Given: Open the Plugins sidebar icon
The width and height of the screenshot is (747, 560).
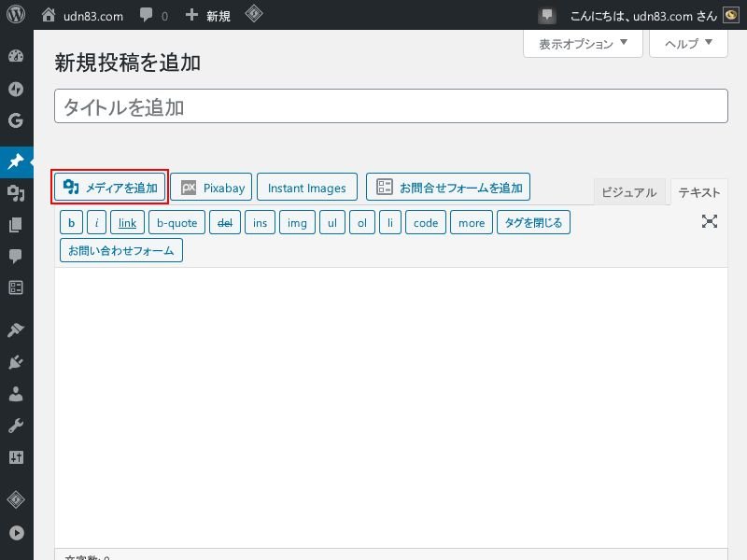Looking at the screenshot, I should [16, 362].
